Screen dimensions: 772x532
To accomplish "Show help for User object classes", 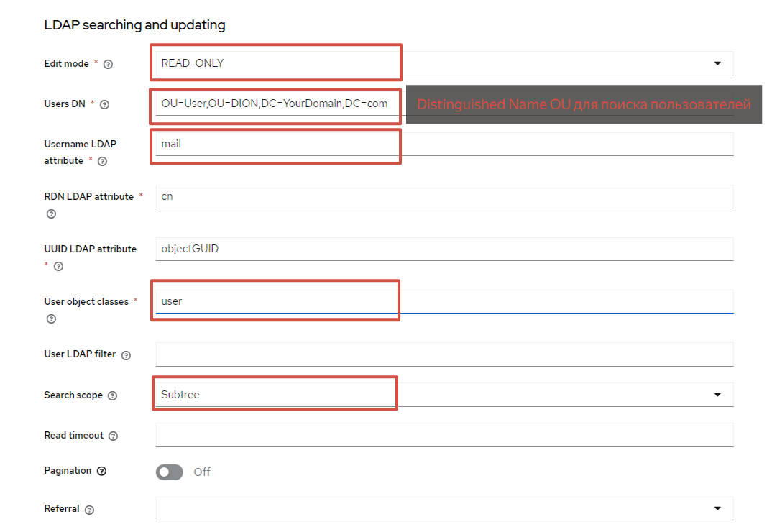I will pyautogui.click(x=51, y=318).
